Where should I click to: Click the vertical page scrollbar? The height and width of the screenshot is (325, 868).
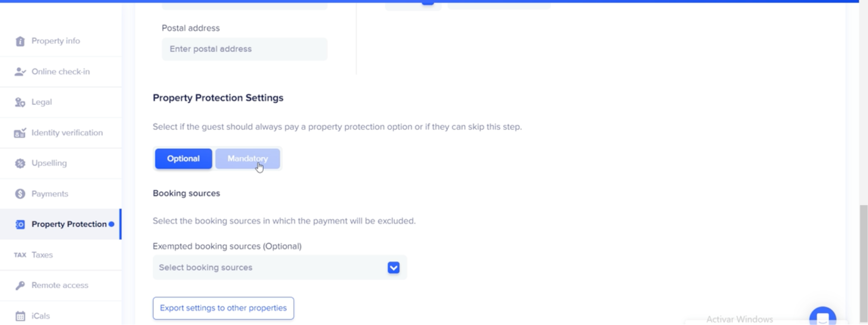pyautogui.click(x=863, y=260)
